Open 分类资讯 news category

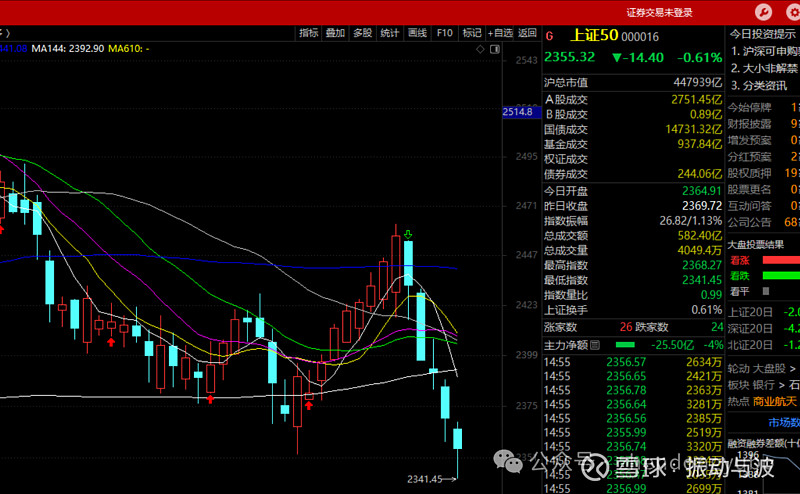pyautogui.click(x=759, y=85)
